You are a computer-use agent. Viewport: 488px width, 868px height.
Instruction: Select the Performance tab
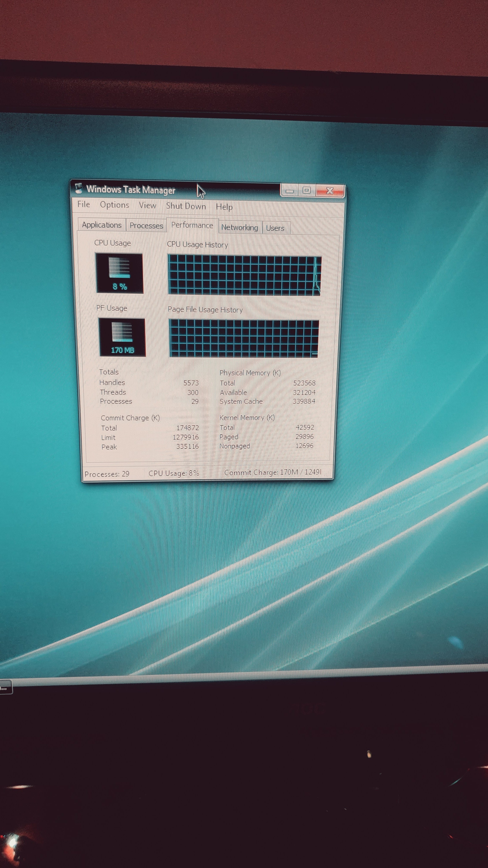pos(192,225)
